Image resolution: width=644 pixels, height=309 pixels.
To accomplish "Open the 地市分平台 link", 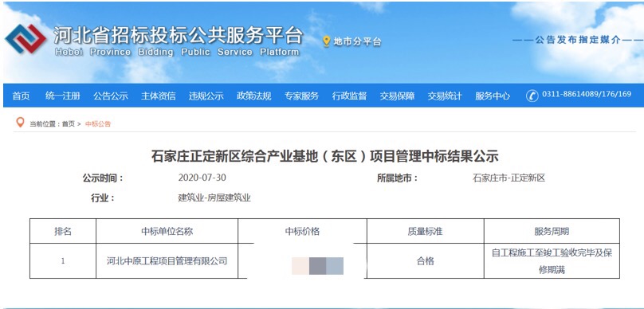I will click(x=357, y=41).
